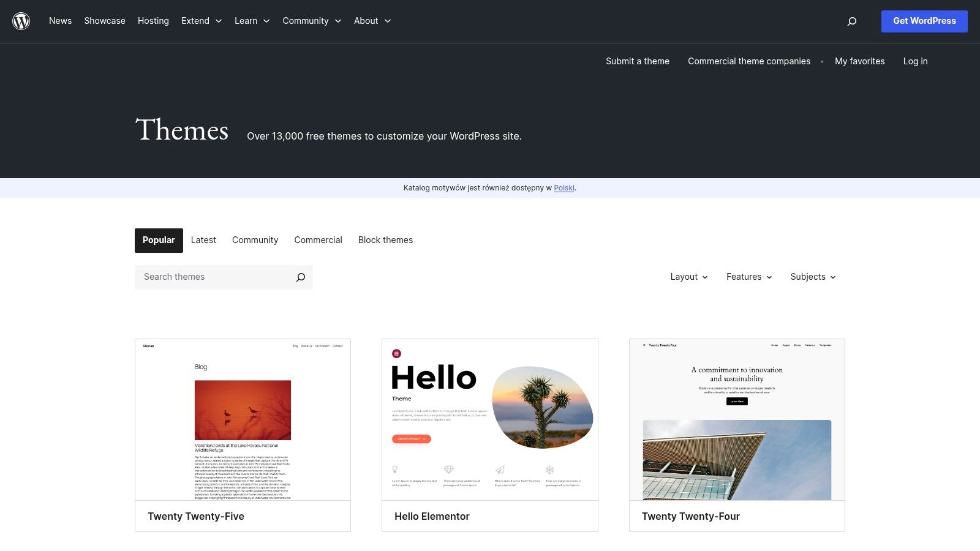
Task: Select the Commercial themes tab
Action: (x=318, y=240)
